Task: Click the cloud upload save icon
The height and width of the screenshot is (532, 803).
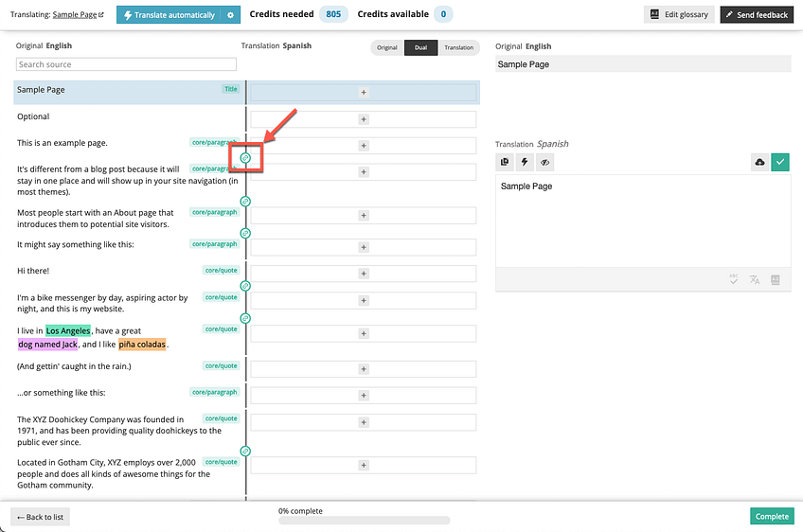Action: 759,163
